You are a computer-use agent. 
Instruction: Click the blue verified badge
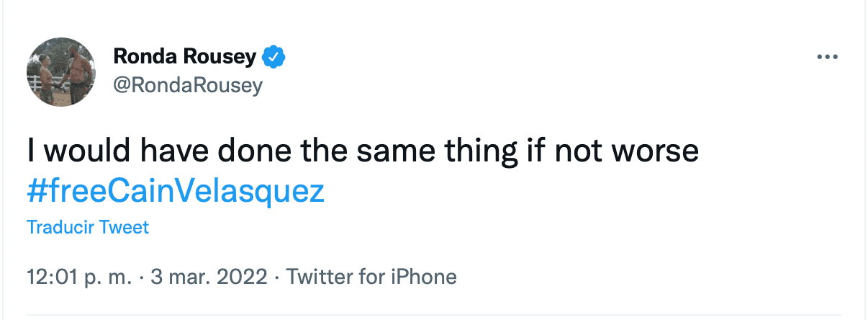tap(274, 57)
